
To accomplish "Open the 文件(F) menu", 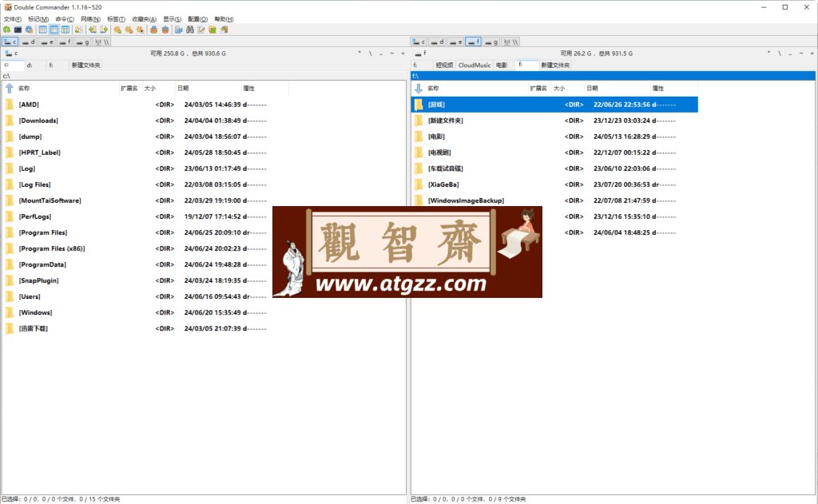I will coord(13,19).
